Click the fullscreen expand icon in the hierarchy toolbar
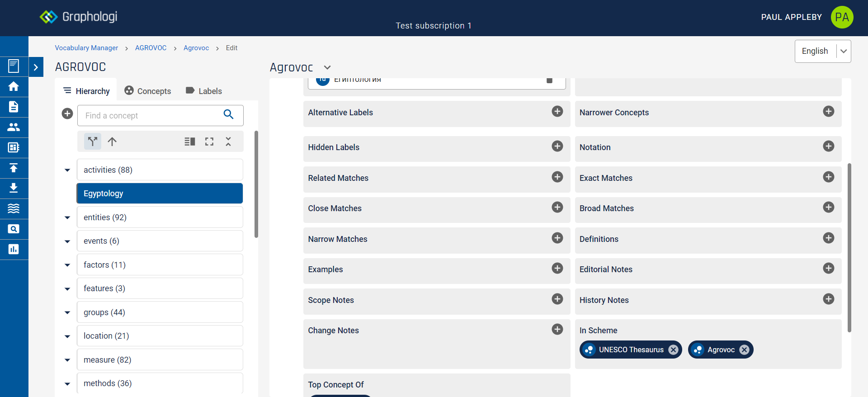Screen dimensions: 868x397 coord(209,142)
